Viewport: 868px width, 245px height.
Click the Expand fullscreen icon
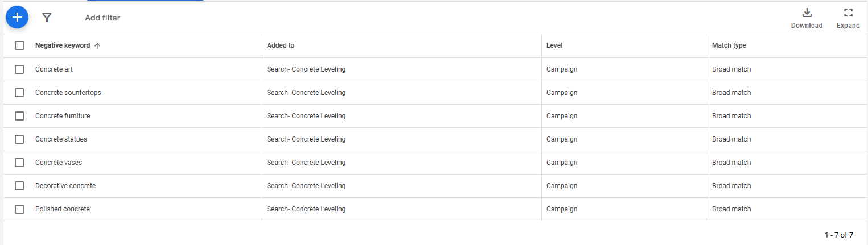coord(848,13)
